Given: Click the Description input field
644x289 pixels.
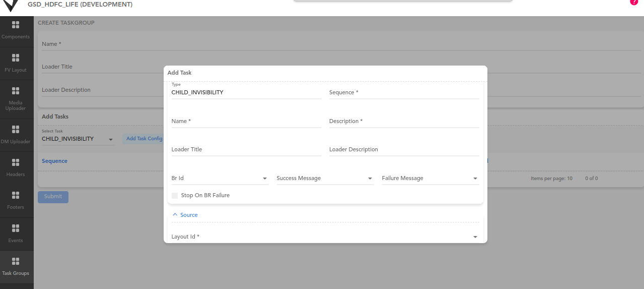Looking at the screenshot, I should click(x=404, y=121).
